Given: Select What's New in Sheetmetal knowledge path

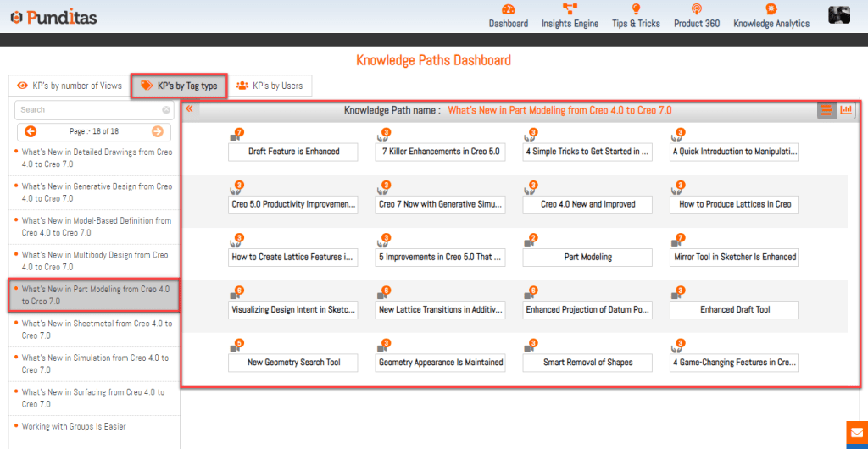Looking at the screenshot, I should pyautogui.click(x=96, y=330).
